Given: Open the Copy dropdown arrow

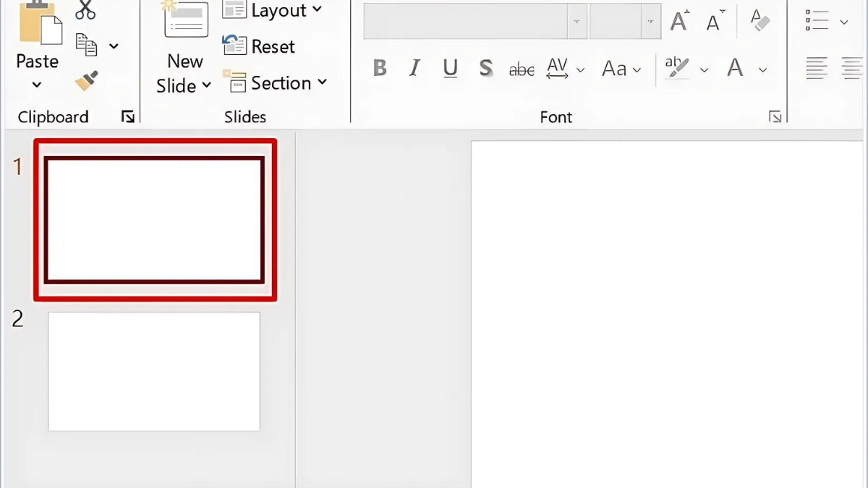Looking at the screenshot, I should (114, 46).
